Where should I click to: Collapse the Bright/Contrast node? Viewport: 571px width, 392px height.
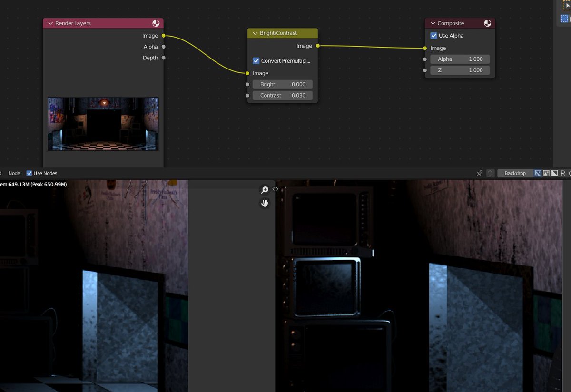pyautogui.click(x=255, y=33)
